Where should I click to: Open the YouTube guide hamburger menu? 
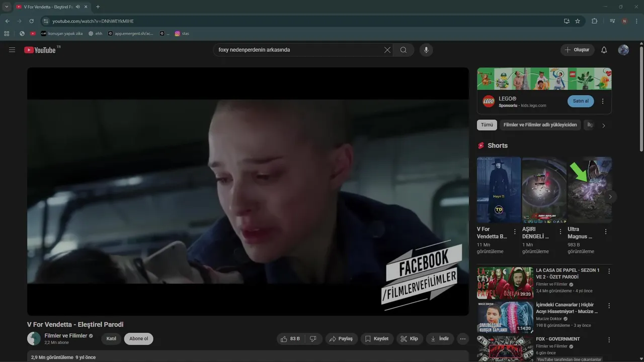[12, 50]
